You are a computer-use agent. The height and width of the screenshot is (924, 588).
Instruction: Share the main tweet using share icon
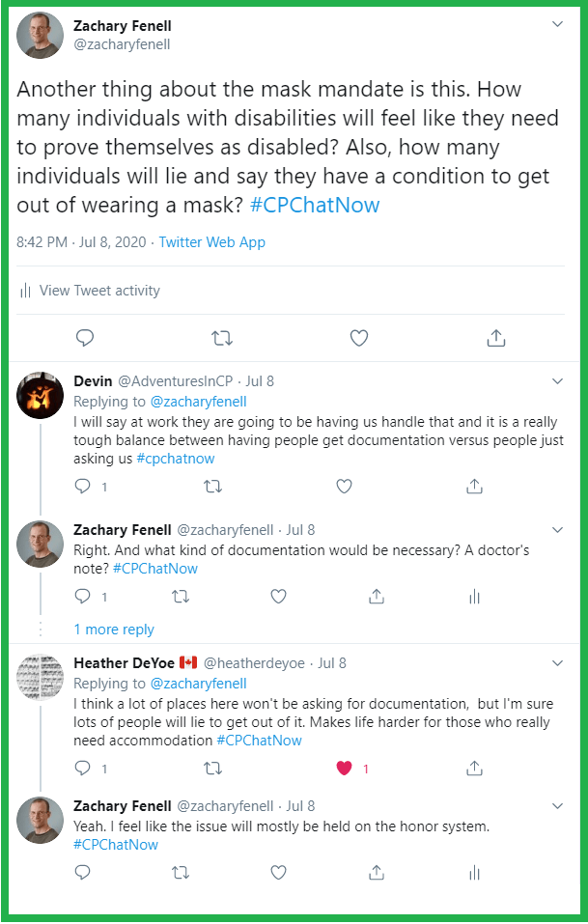coord(495,338)
